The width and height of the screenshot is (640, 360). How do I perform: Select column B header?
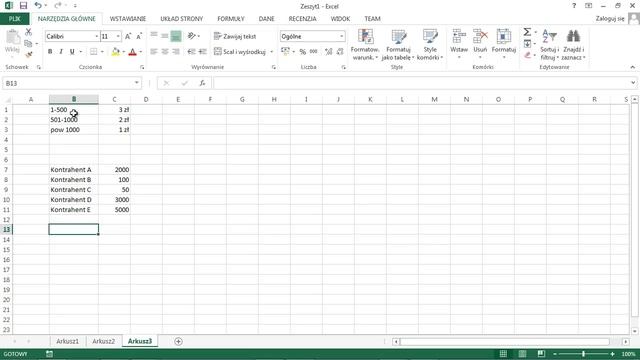pos(74,99)
